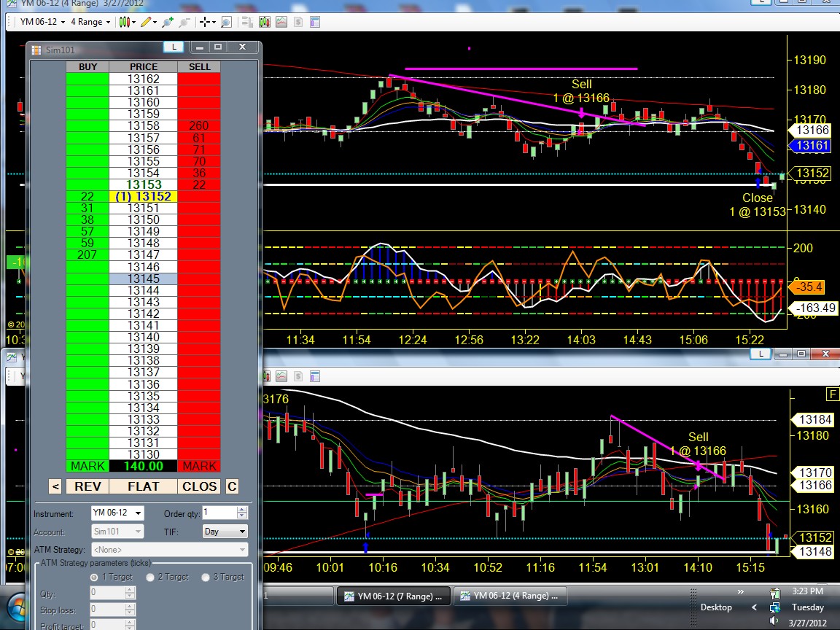Click the power battery tray icon

click(x=774, y=594)
